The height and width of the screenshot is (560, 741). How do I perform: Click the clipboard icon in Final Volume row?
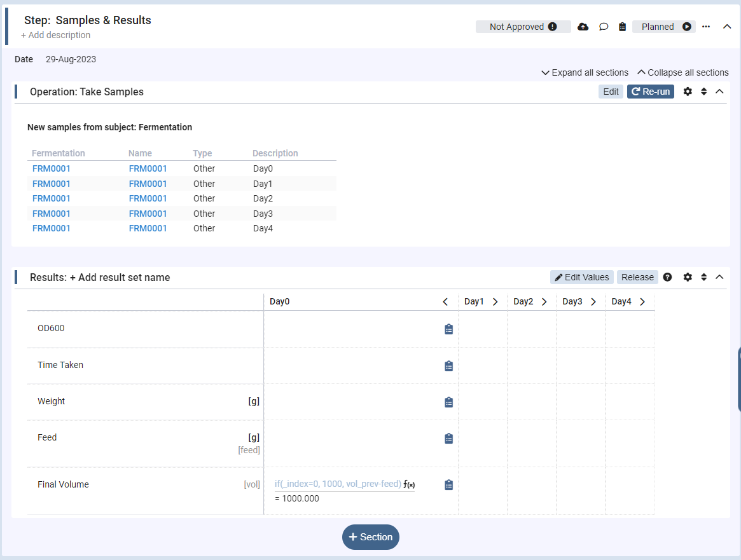click(x=448, y=485)
